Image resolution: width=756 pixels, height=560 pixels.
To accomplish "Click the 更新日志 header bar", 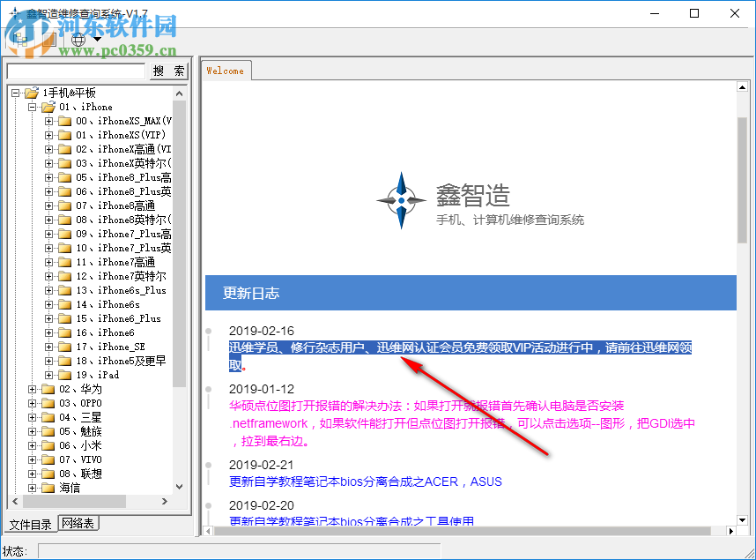I will pos(471,293).
